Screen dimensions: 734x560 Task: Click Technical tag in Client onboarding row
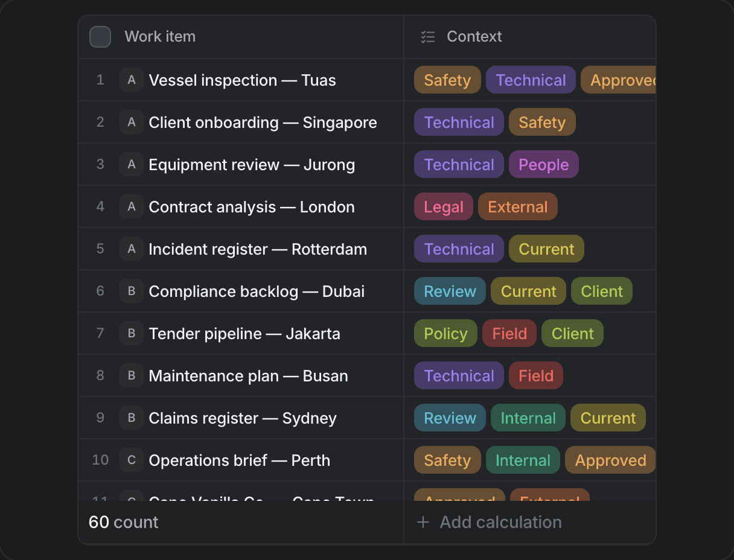pyautogui.click(x=459, y=122)
